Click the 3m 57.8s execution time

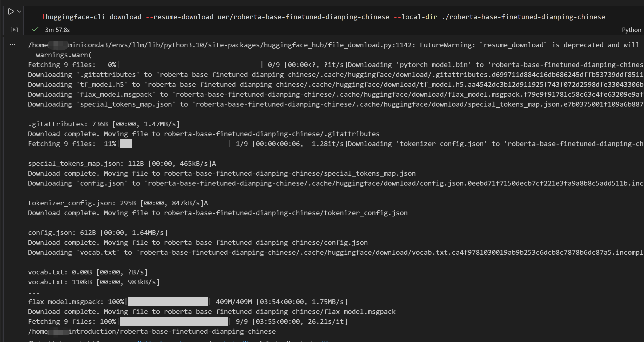click(57, 30)
